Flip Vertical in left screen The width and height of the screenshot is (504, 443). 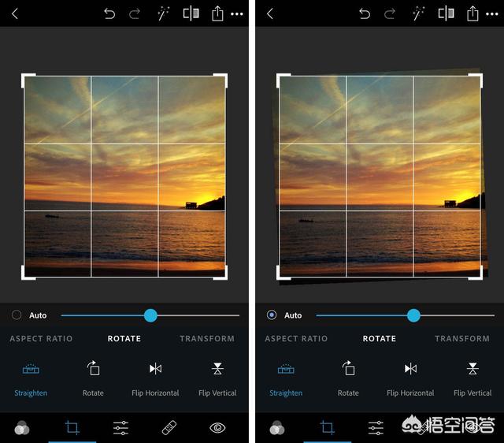tap(217, 380)
